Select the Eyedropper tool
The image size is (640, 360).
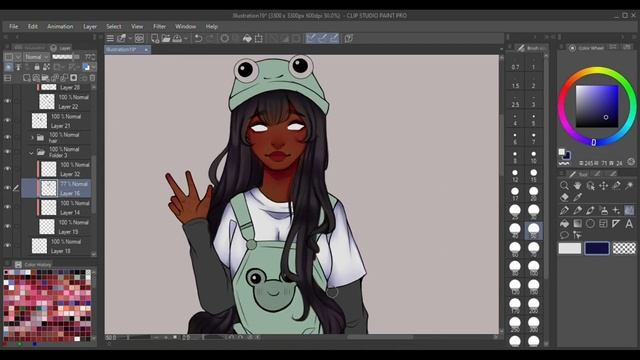click(x=578, y=198)
